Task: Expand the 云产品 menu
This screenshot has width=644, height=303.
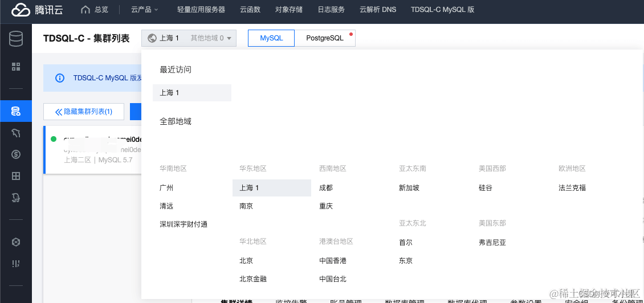Action: point(145,10)
